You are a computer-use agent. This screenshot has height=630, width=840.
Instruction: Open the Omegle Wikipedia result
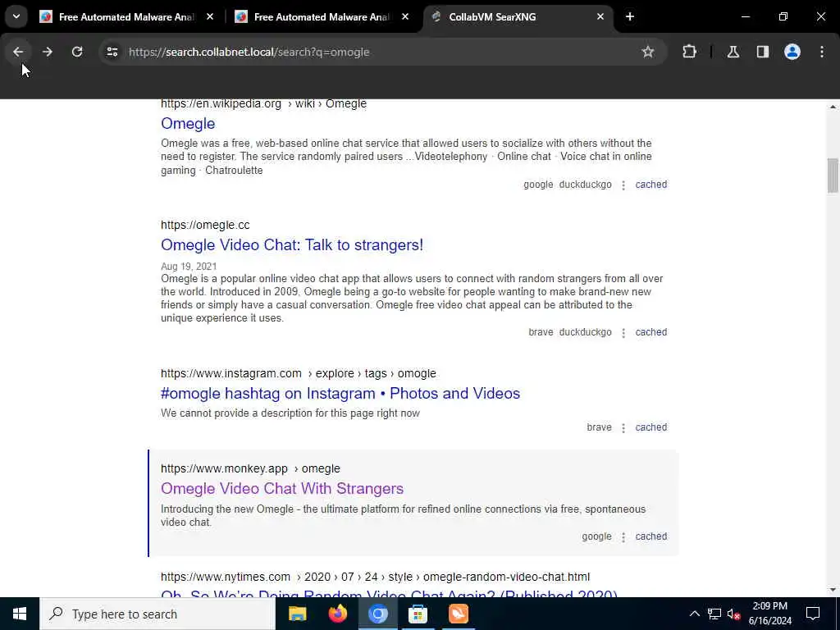pyautogui.click(x=188, y=124)
